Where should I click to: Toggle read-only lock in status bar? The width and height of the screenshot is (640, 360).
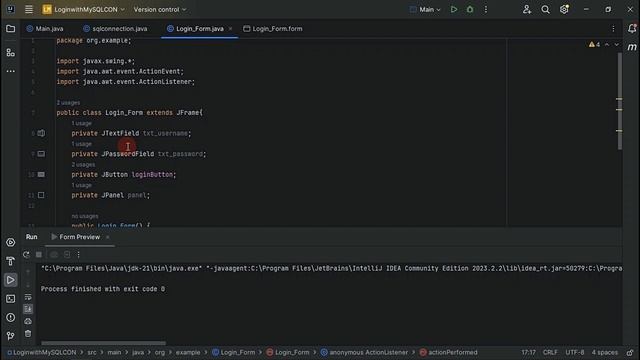tap(630, 352)
